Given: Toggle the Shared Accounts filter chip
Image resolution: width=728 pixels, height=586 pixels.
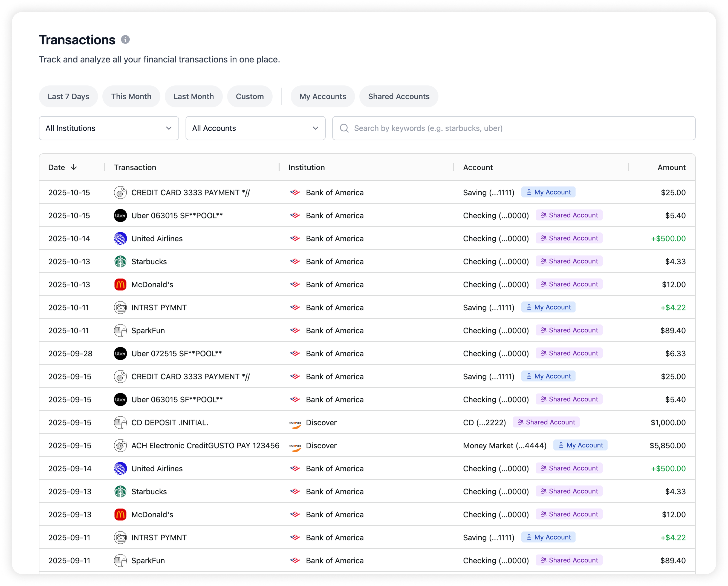Looking at the screenshot, I should (398, 97).
